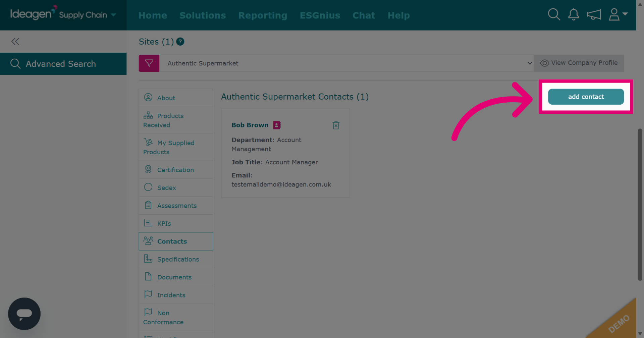Image resolution: width=644 pixels, height=338 pixels.
Task: Click the Sites help question icon
Action: coord(180,42)
